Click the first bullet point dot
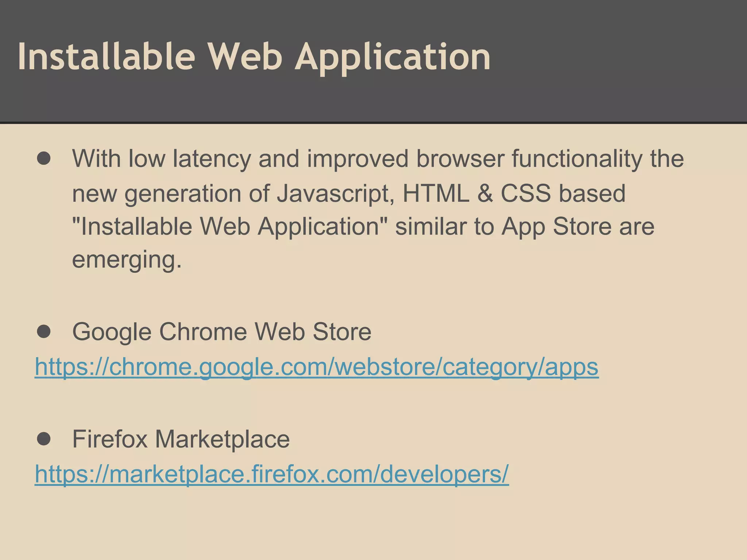 [x=44, y=159]
